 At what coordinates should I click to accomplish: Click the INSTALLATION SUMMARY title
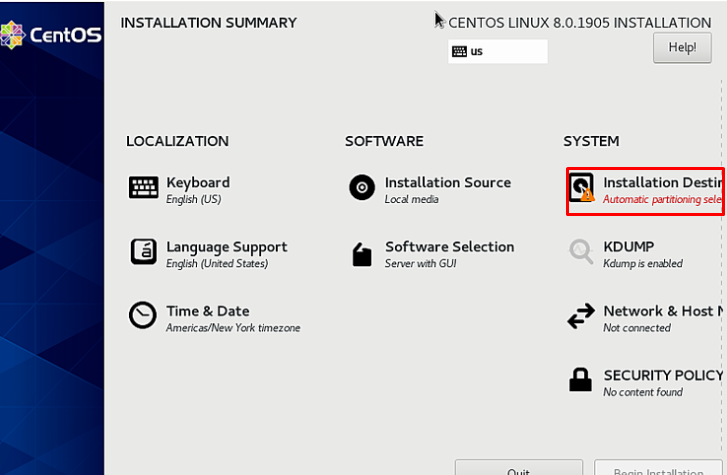[x=209, y=23]
